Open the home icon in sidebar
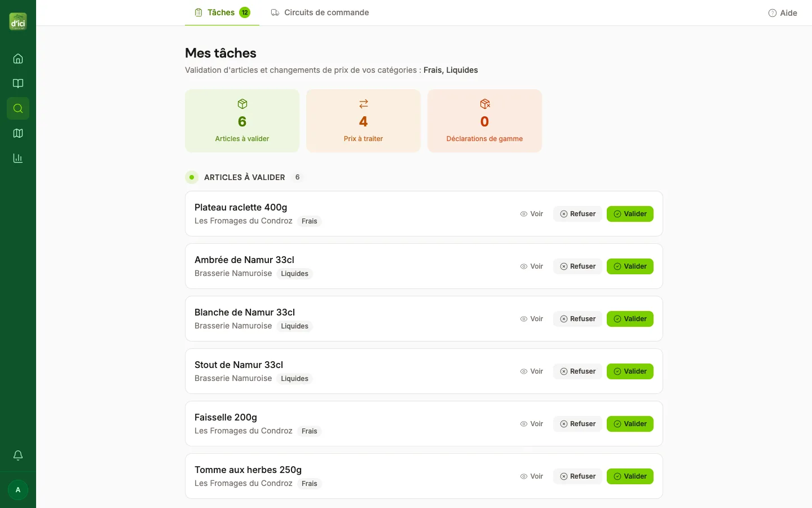Screen dimensions: 812x508 (x=18, y=59)
